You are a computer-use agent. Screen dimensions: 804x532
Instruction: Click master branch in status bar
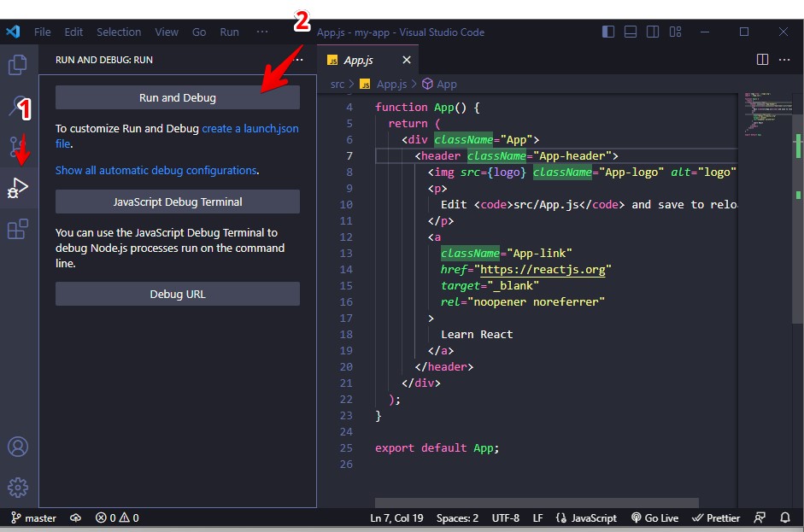pyautogui.click(x=34, y=518)
